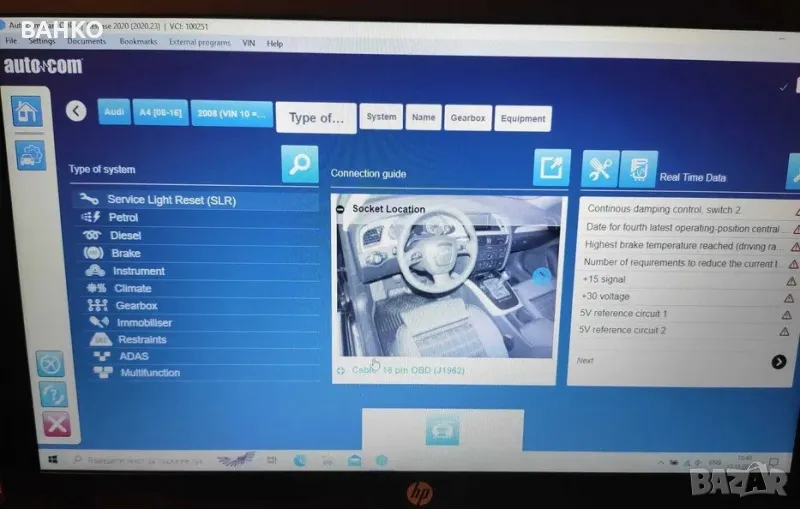Select Service Light Reset (SLR) system
This screenshot has width=800, height=509.
click(196, 200)
